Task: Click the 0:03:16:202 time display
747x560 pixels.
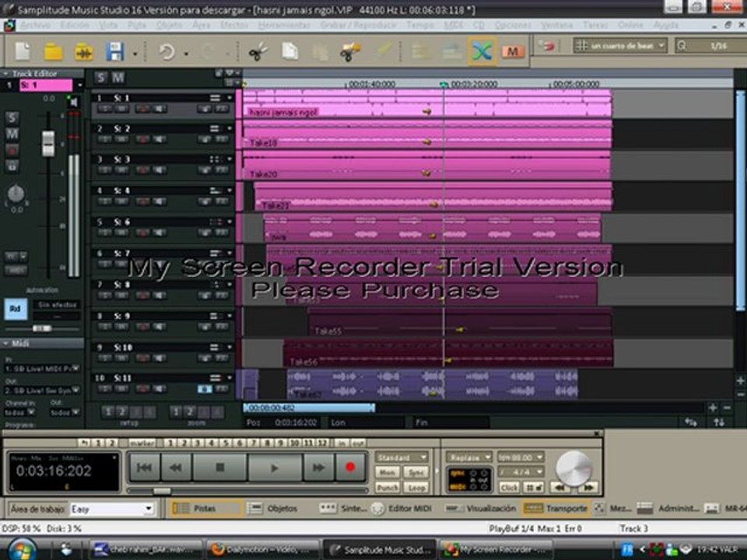Action: [54, 471]
